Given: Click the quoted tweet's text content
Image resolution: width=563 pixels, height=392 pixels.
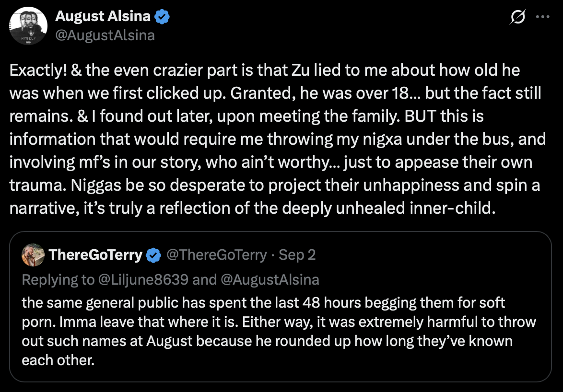Looking at the screenshot, I should pyautogui.click(x=278, y=331).
